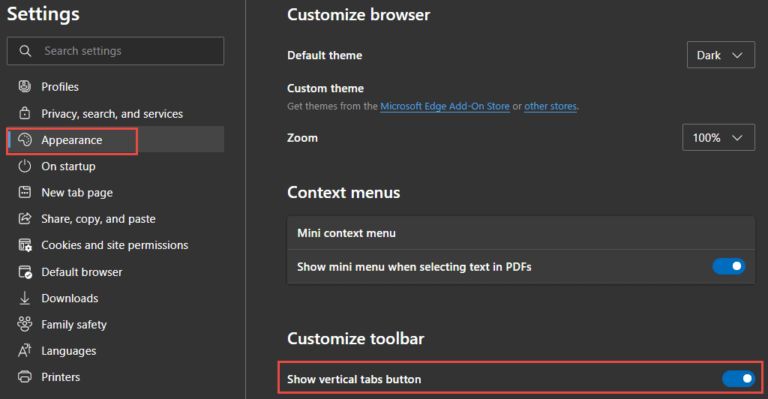This screenshot has width=768, height=399.
Task: Click the magnifier icon in search box
Action: tap(25, 51)
